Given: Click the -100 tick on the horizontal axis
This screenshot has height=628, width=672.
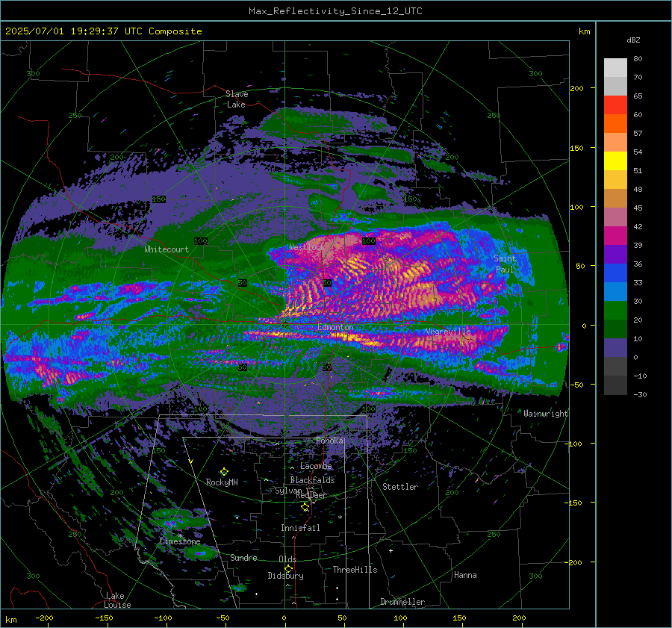Looking at the screenshot, I should coord(163,618).
